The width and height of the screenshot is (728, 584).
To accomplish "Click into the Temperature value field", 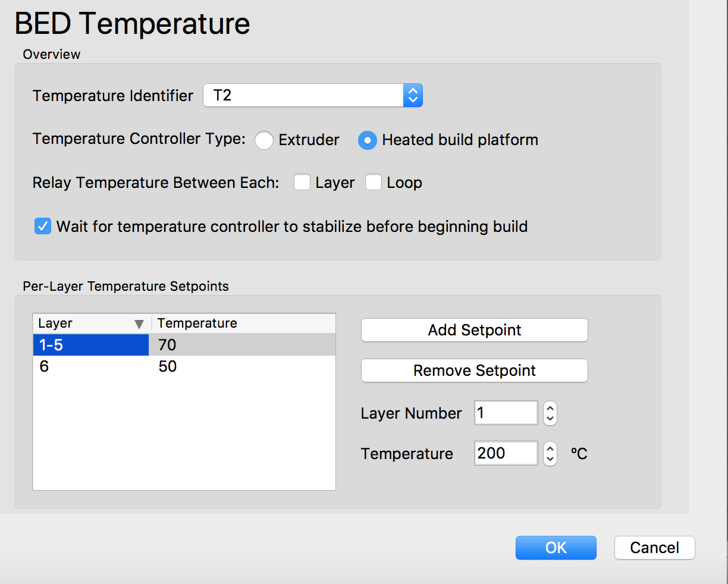I will (506, 453).
